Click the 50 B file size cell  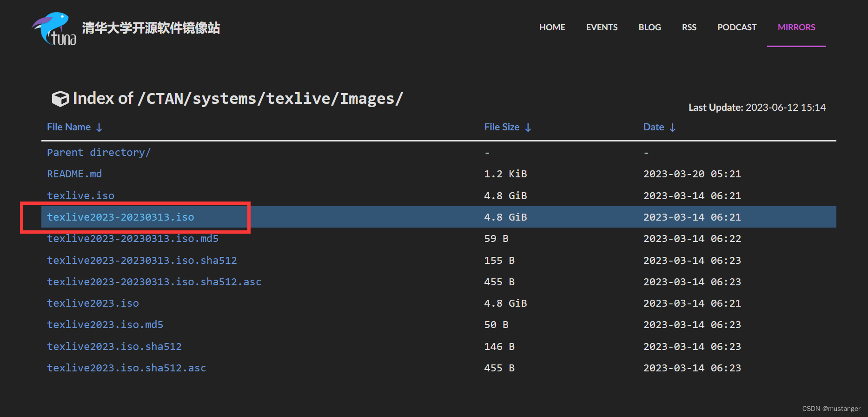[496, 324]
